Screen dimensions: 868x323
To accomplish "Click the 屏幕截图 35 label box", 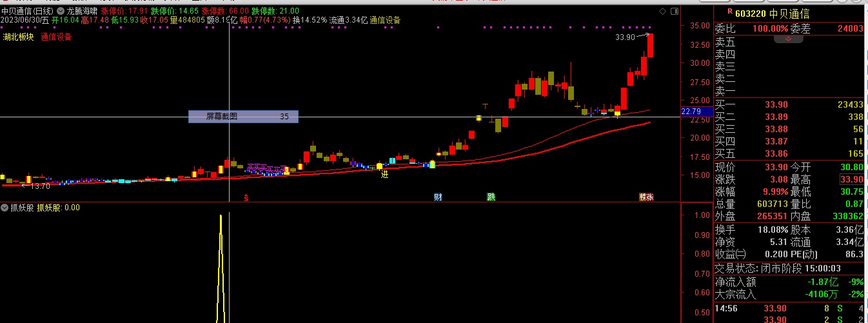I will pyautogui.click(x=243, y=117).
